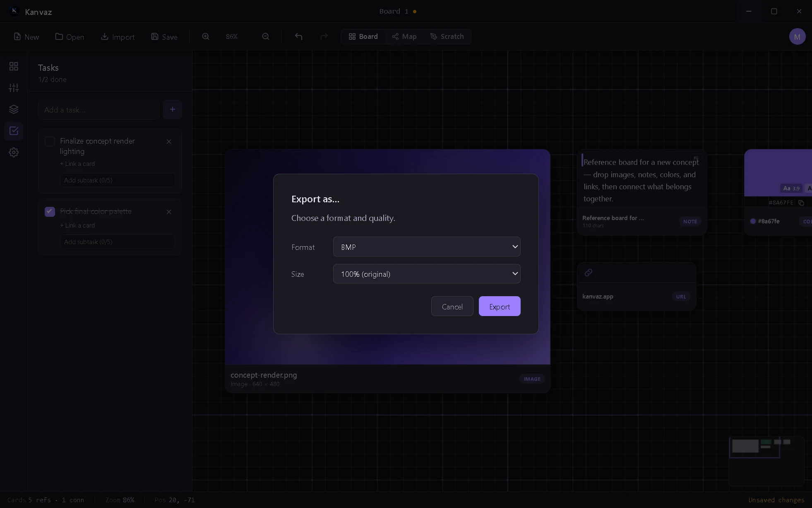Open the user avatar M menu
812x508 pixels.
pos(797,36)
